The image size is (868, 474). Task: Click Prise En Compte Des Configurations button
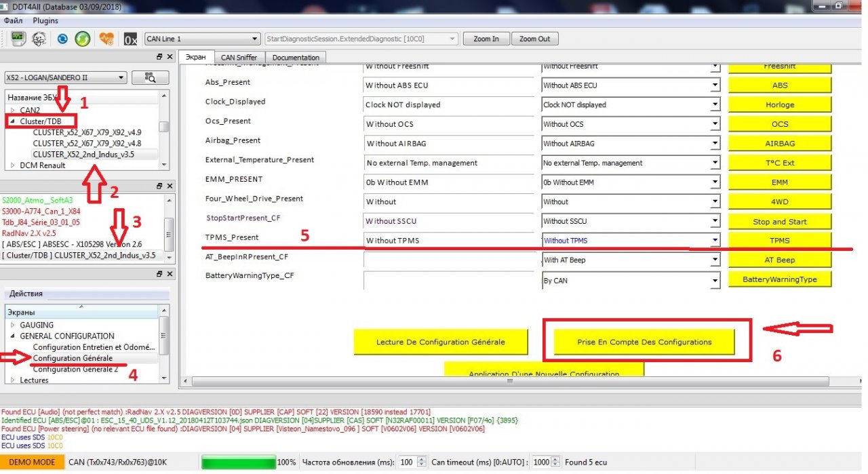point(644,342)
